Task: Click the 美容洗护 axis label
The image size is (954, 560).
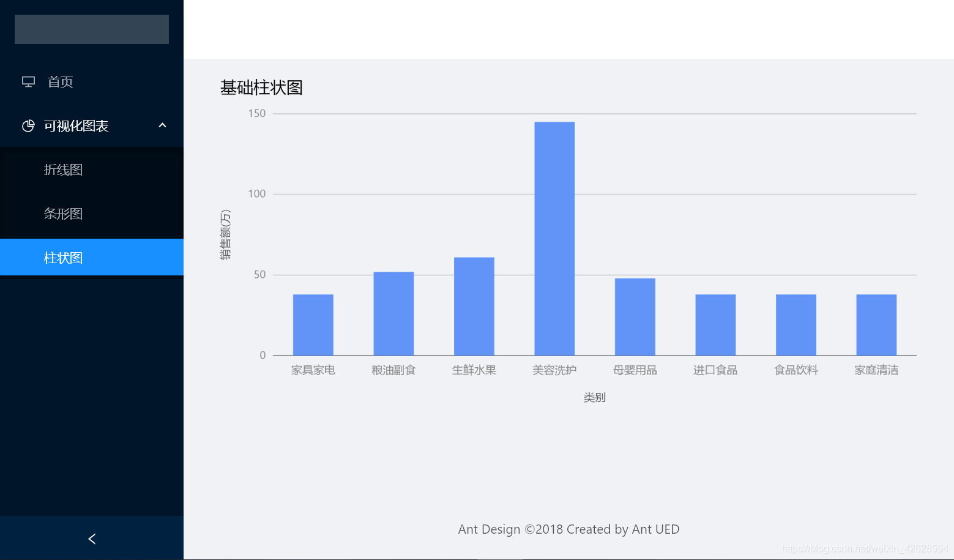Action: click(x=554, y=370)
